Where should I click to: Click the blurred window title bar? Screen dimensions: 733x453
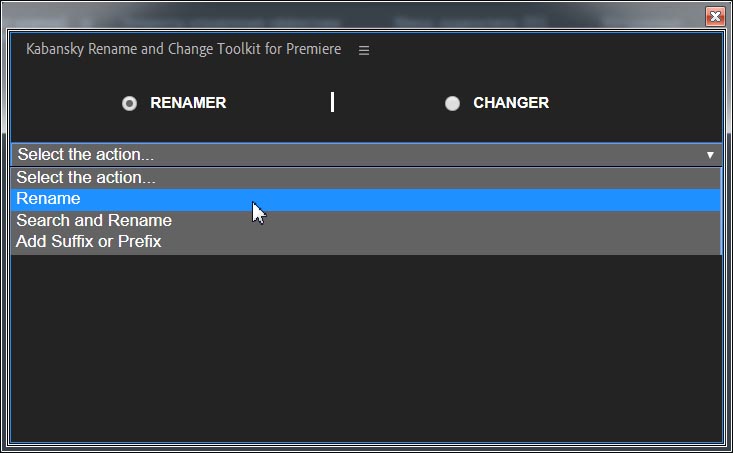(x=353, y=18)
